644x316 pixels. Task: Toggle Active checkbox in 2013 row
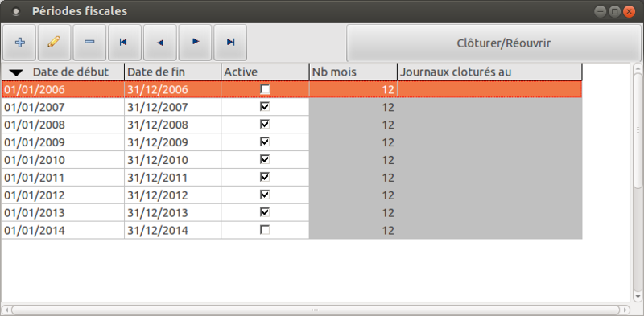pos(266,212)
